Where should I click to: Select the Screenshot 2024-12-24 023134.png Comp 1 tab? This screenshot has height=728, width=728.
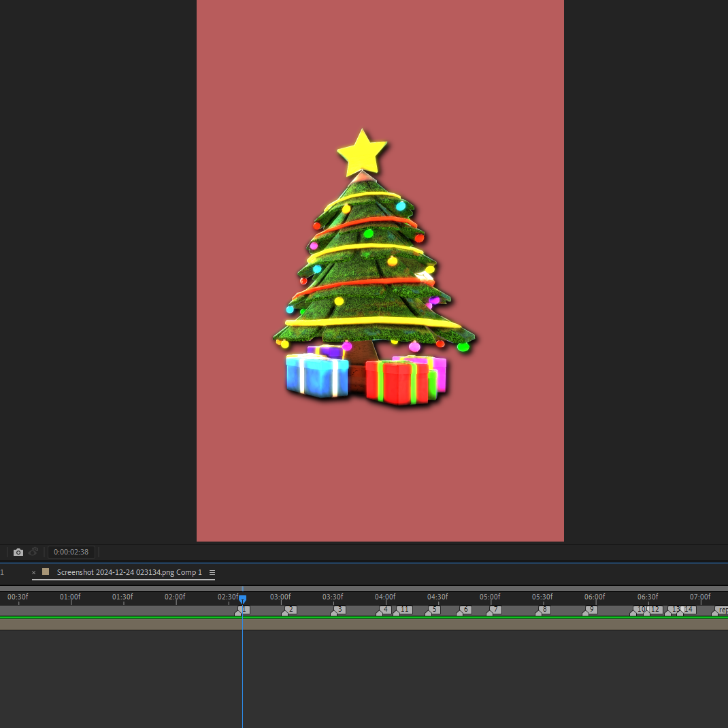129,572
